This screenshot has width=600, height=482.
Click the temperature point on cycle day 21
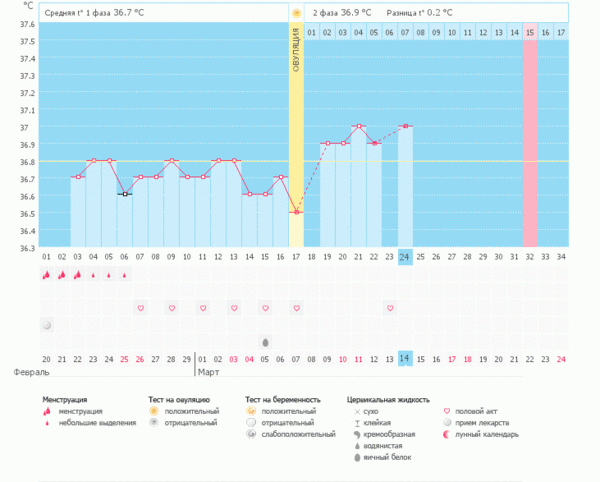click(358, 127)
